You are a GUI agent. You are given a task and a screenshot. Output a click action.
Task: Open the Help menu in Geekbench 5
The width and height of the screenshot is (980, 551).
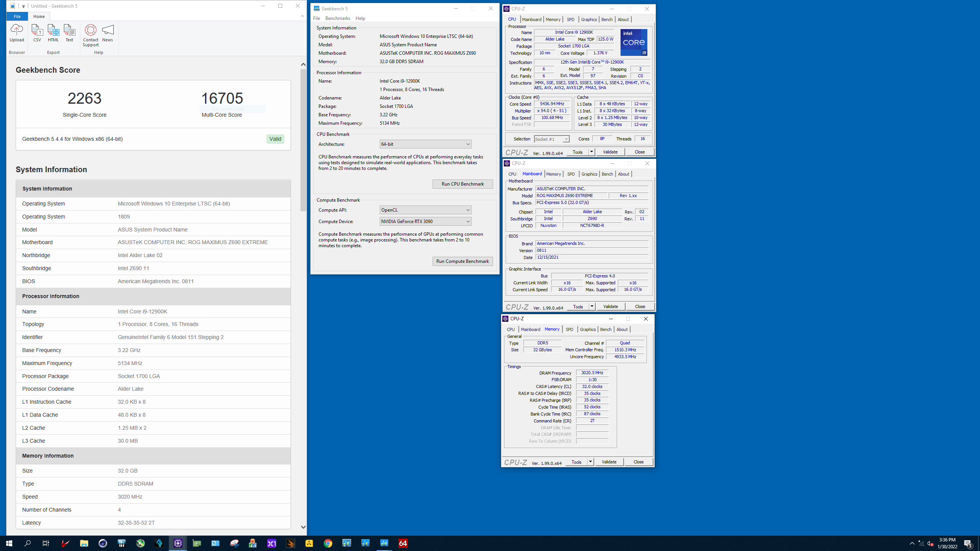tap(360, 18)
